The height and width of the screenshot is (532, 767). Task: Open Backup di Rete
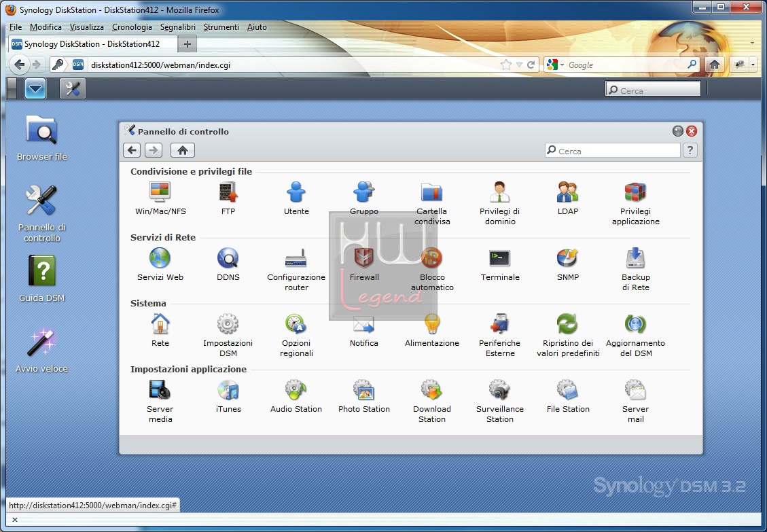(x=635, y=269)
